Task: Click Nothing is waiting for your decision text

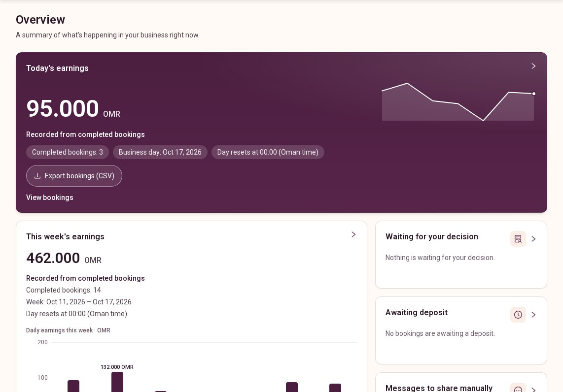Action: click(x=440, y=258)
